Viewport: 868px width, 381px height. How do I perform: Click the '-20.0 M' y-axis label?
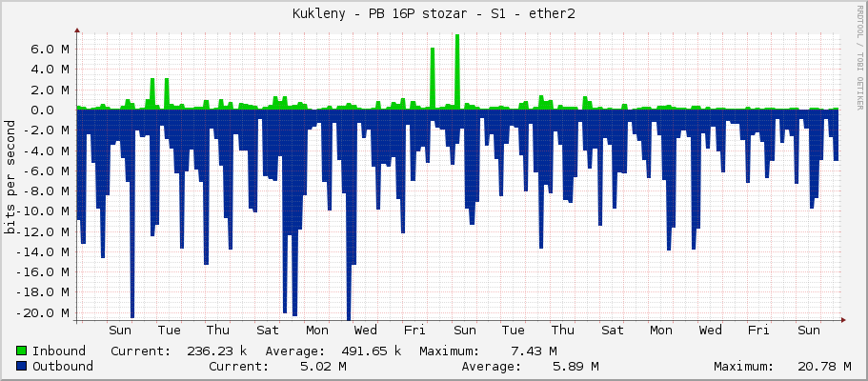click(43, 312)
